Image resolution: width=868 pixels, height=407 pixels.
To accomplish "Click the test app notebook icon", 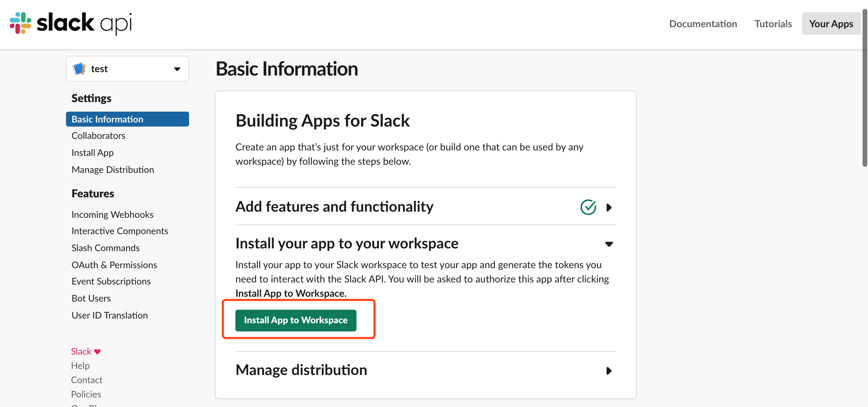I will 79,69.
